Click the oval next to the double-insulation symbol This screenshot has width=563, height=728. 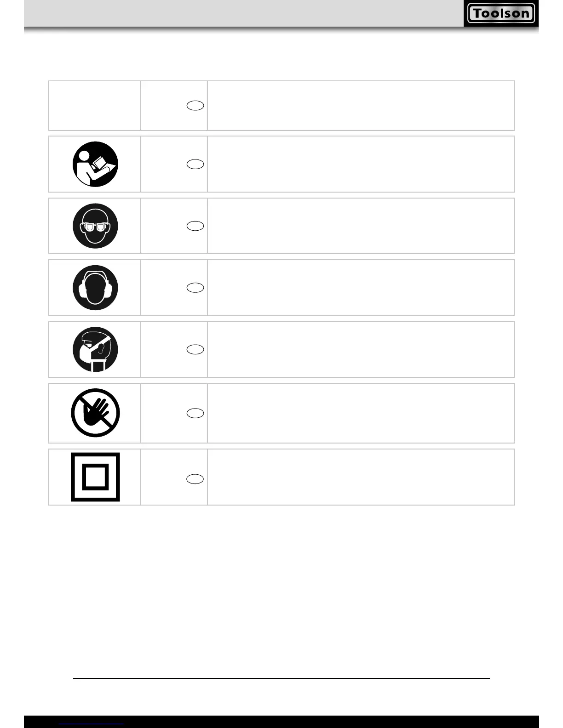point(195,479)
